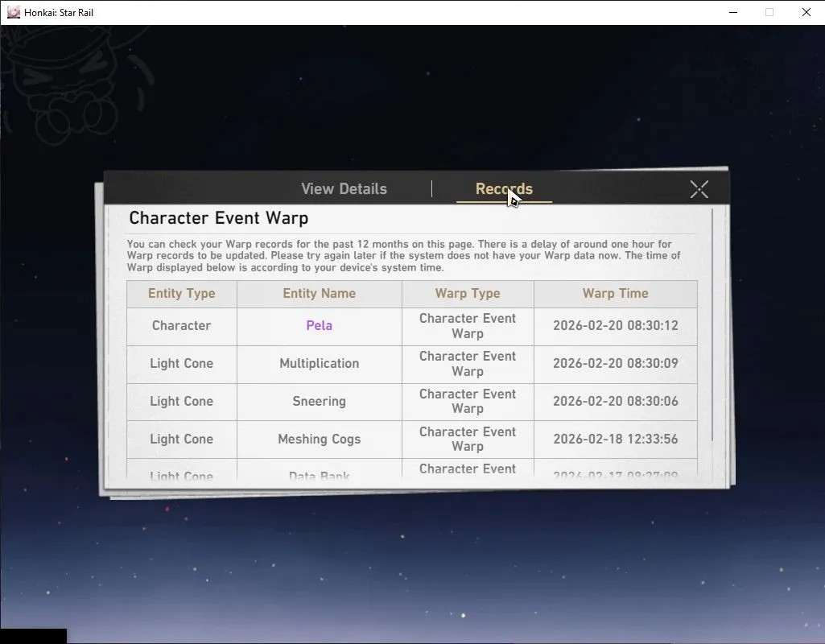Click the Entity Type column header
The height and width of the screenshot is (644, 825).
[182, 294]
